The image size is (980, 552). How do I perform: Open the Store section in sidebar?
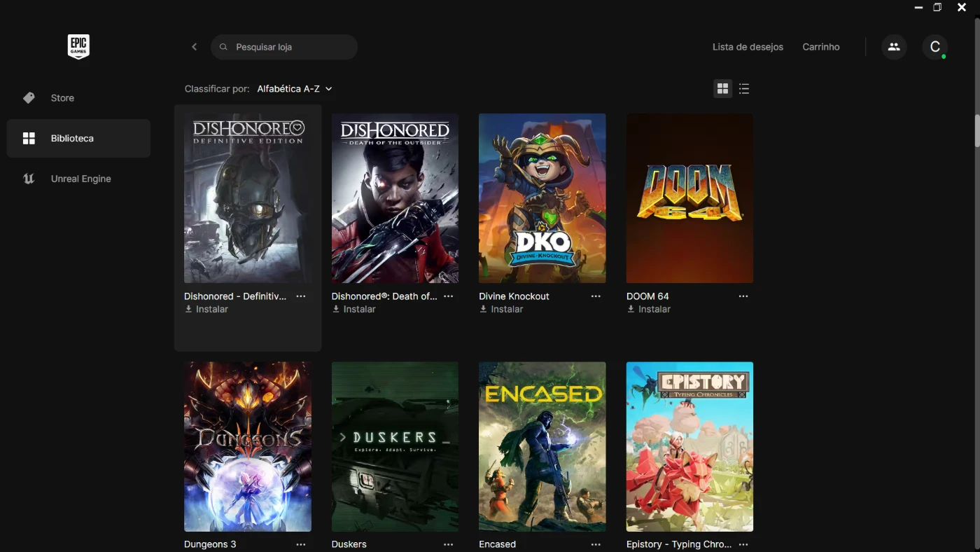(78, 98)
